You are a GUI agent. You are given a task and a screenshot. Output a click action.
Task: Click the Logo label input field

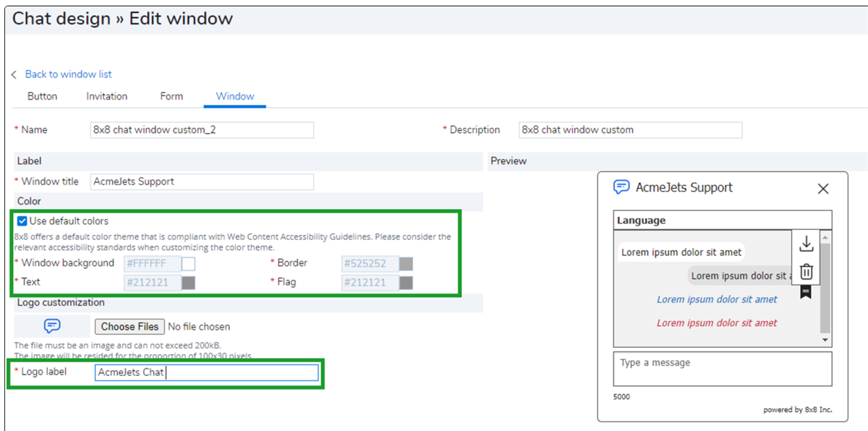pos(207,372)
